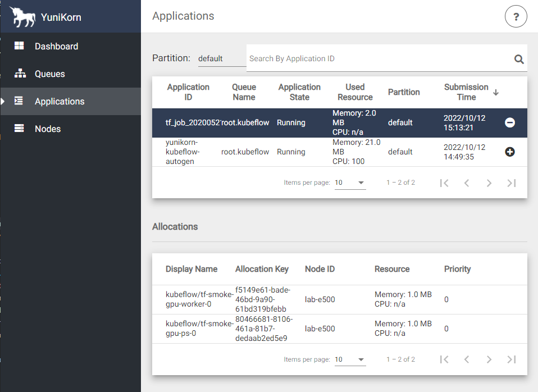The height and width of the screenshot is (392, 538).
Task: Sort by Application State column header
Action: [x=299, y=92]
